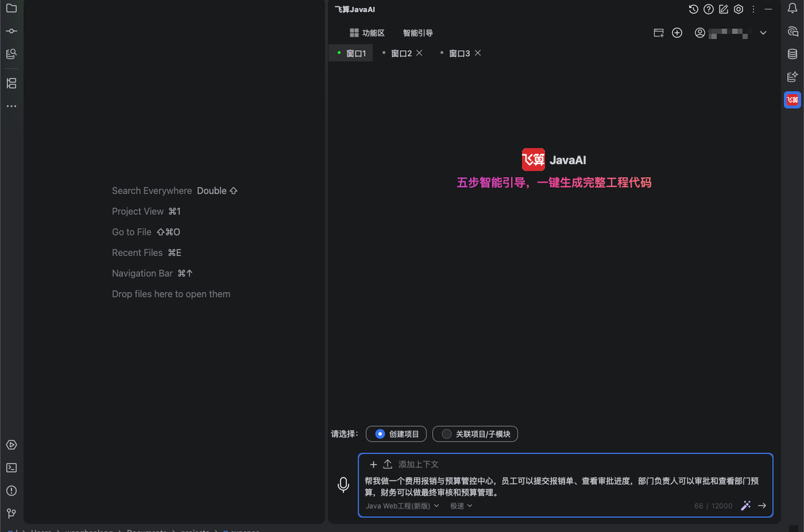Click the new window with plus icon
The image size is (804, 532).
point(658,33)
